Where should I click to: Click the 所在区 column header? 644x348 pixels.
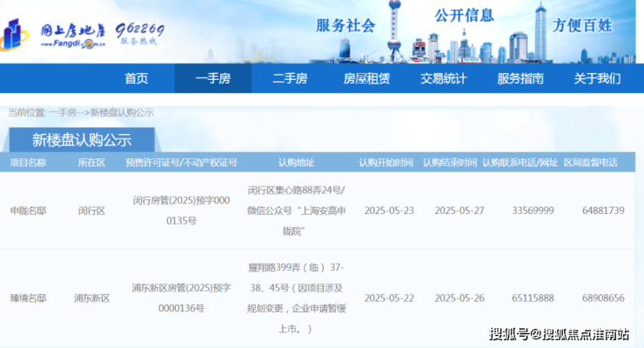pos(91,163)
